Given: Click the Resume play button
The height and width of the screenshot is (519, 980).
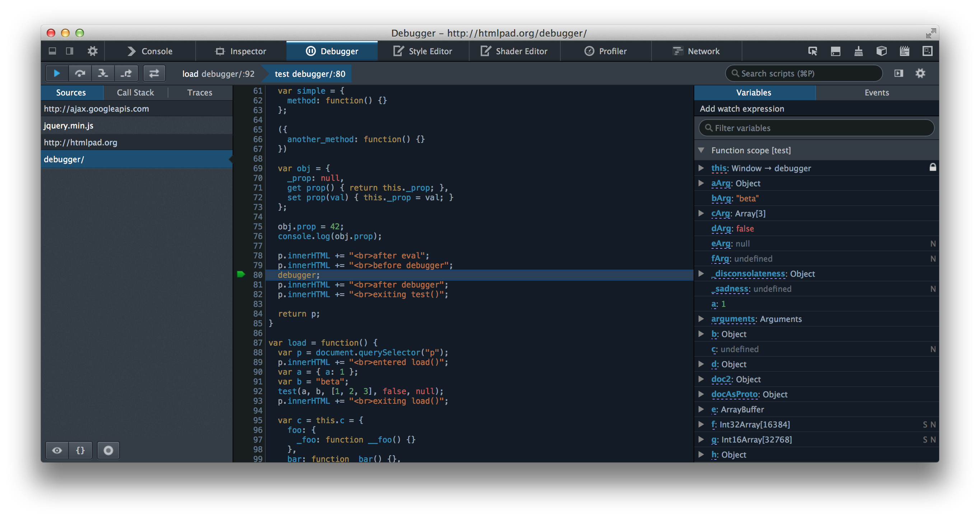Looking at the screenshot, I should 57,74.
